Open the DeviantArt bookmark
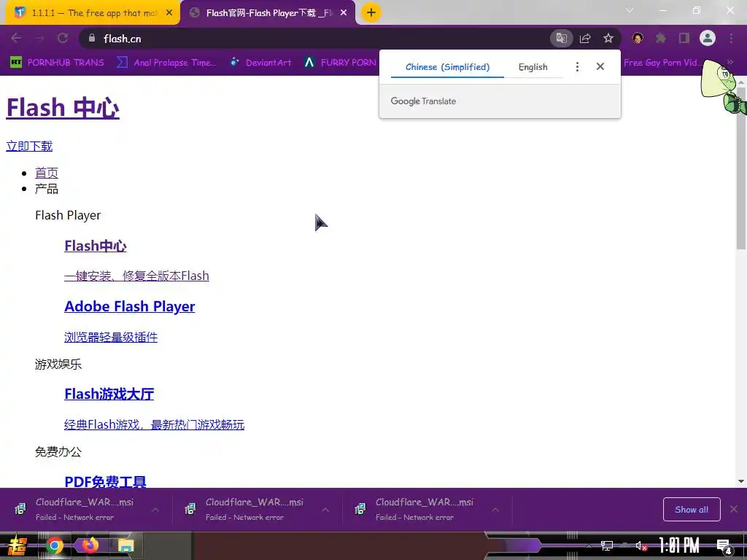Screen dimensions: 747x560 260,63
